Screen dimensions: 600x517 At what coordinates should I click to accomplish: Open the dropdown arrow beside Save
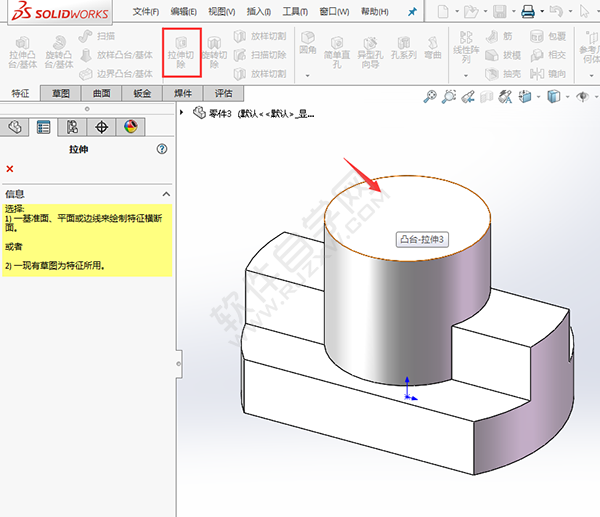click(x=514, y=11)
